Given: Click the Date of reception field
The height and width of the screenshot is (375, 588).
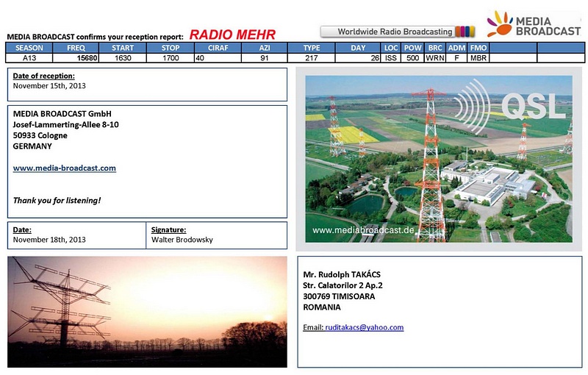Looking at the screenshot, I should coord(147,84).
